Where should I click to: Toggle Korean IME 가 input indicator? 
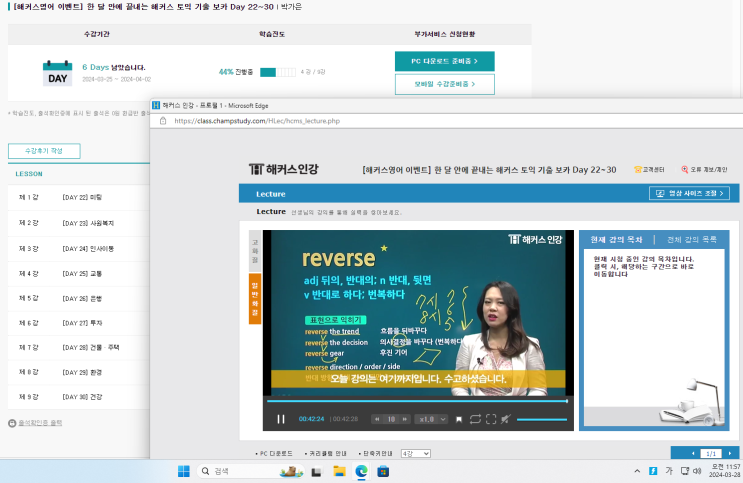coord(669,471)
